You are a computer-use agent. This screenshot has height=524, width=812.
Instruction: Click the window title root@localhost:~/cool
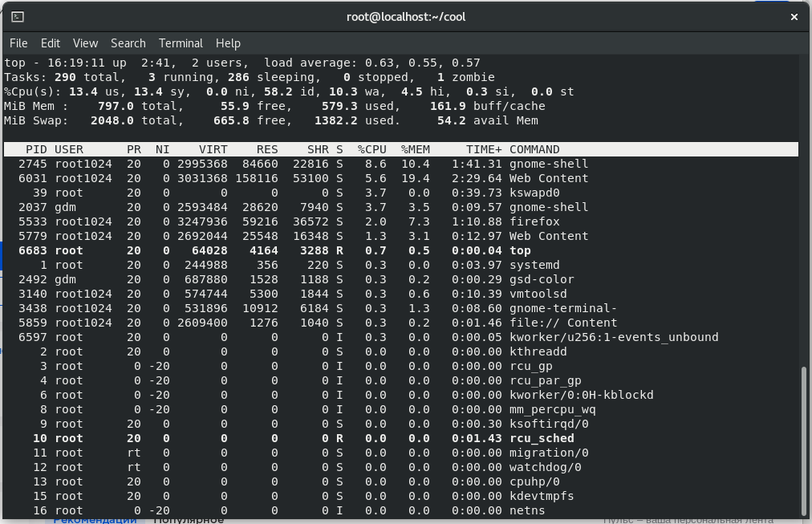click(406, 17)
